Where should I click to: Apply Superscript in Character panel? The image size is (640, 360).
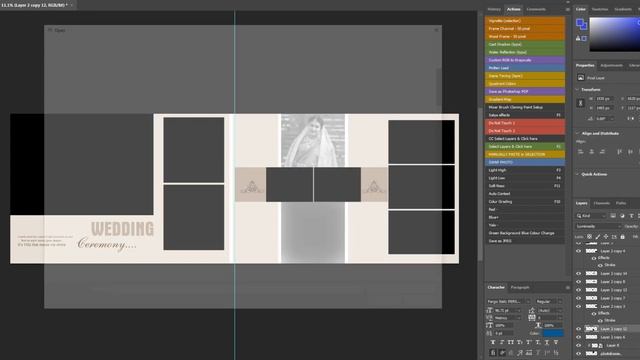pyautogui.click(x=529, y=342)
